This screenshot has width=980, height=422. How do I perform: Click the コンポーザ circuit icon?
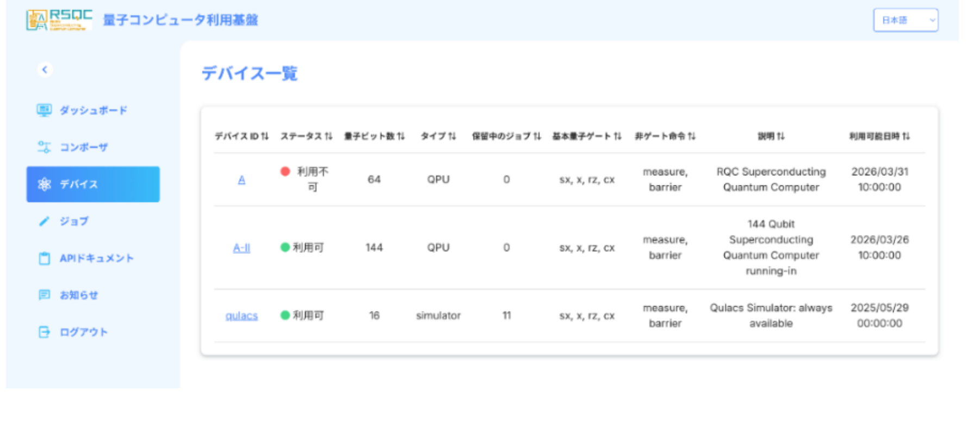tap(44, 147)
